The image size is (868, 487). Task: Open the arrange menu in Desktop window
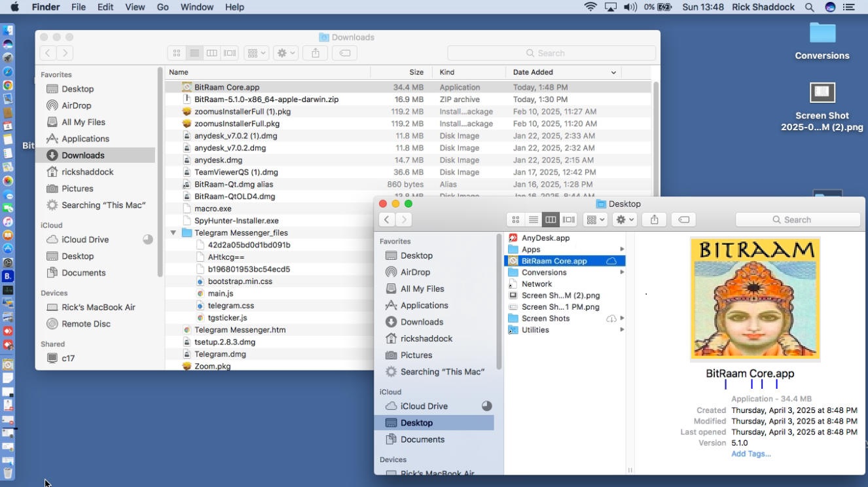(x=595, y=220)
